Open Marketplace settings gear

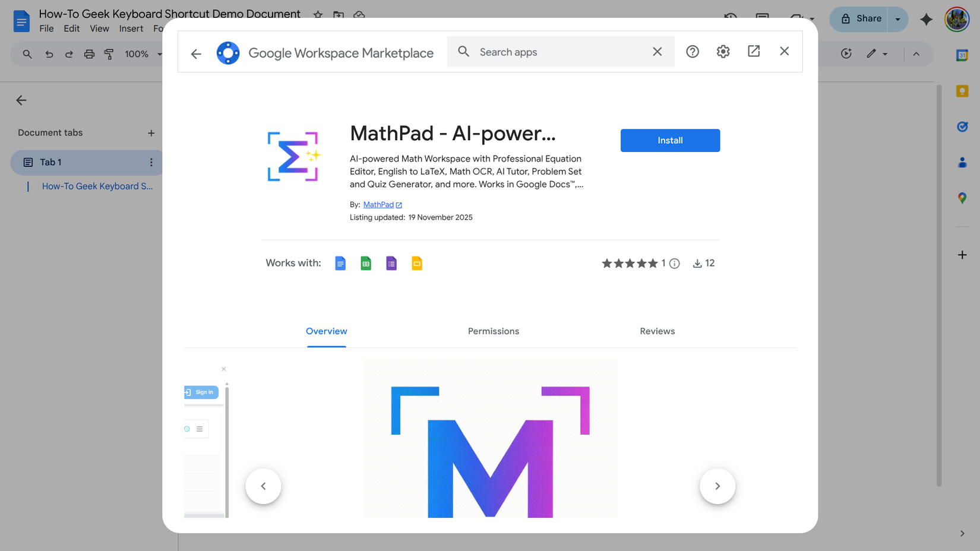coord(723,52)
